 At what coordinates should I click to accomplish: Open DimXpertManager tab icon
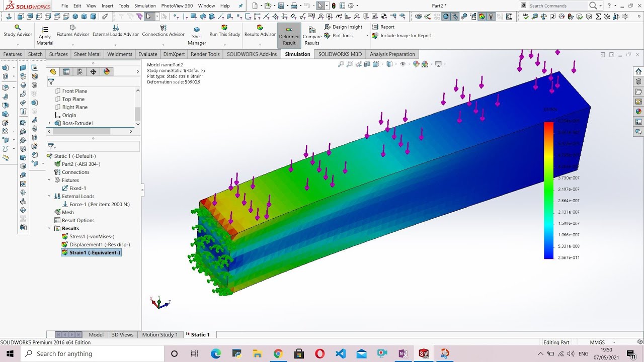click(x=93, y=72)
